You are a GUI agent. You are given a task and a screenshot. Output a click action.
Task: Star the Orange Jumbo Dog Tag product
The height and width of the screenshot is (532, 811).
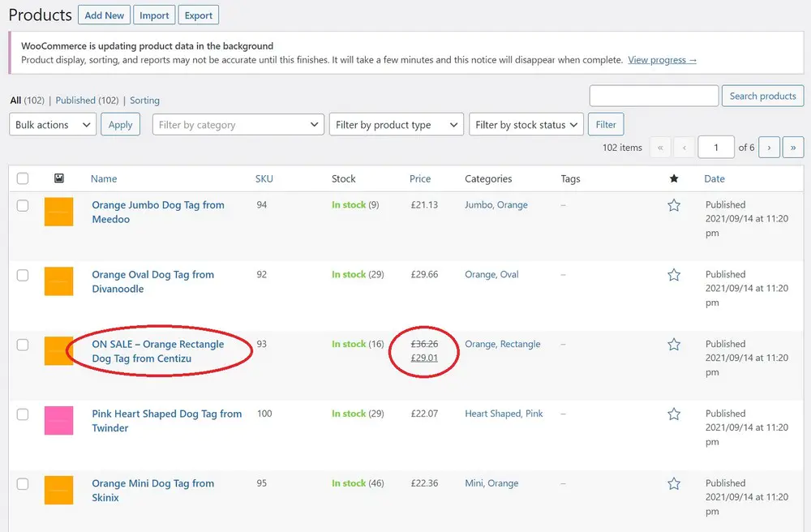673,206
